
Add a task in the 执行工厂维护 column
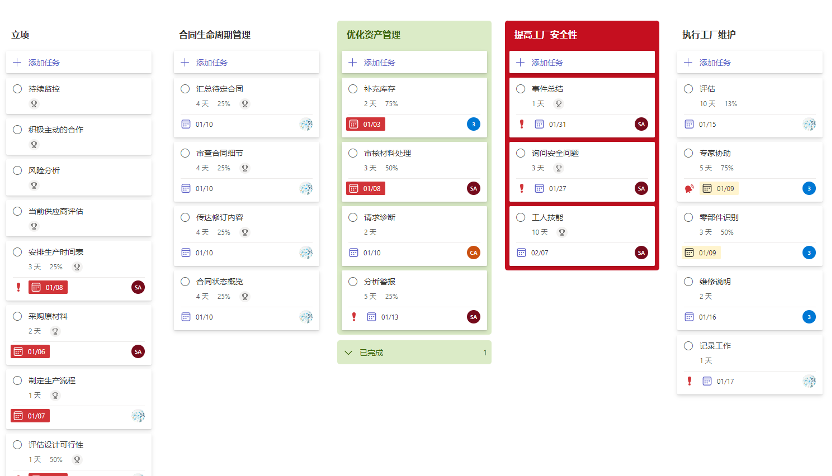[750, 62]
